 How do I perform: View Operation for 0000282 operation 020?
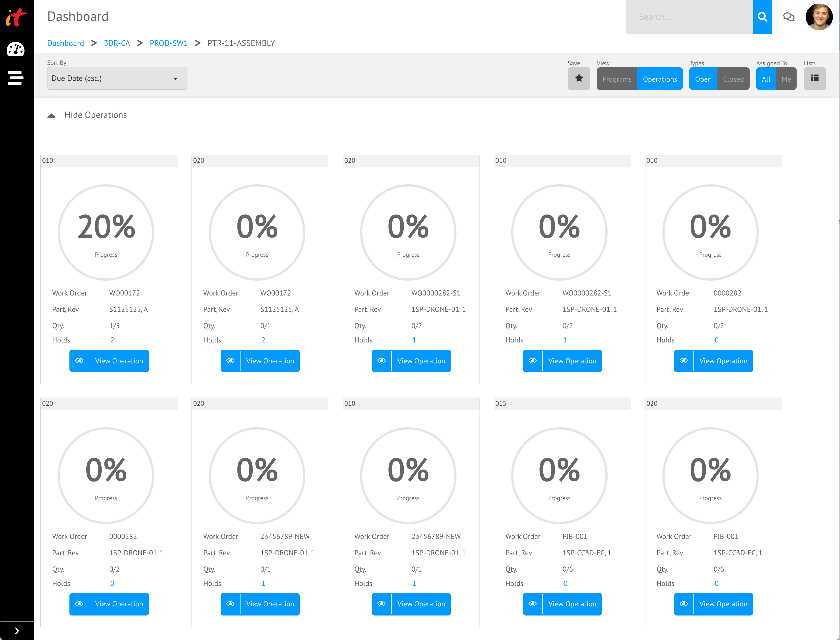(x=109, y=604)
